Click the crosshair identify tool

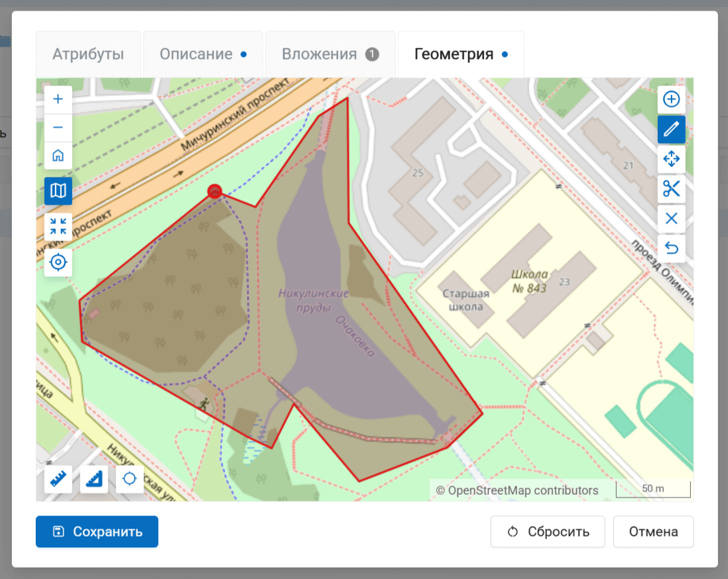coord(130,478)
